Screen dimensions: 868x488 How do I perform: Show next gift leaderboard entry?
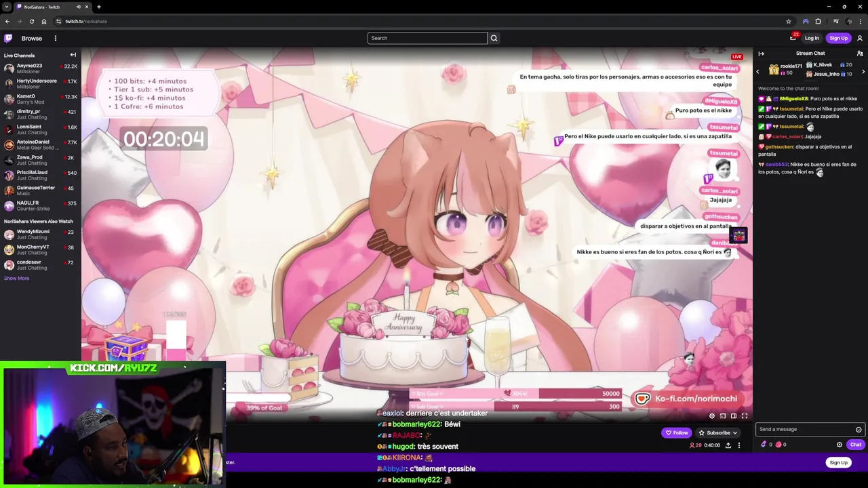[863, 71]
